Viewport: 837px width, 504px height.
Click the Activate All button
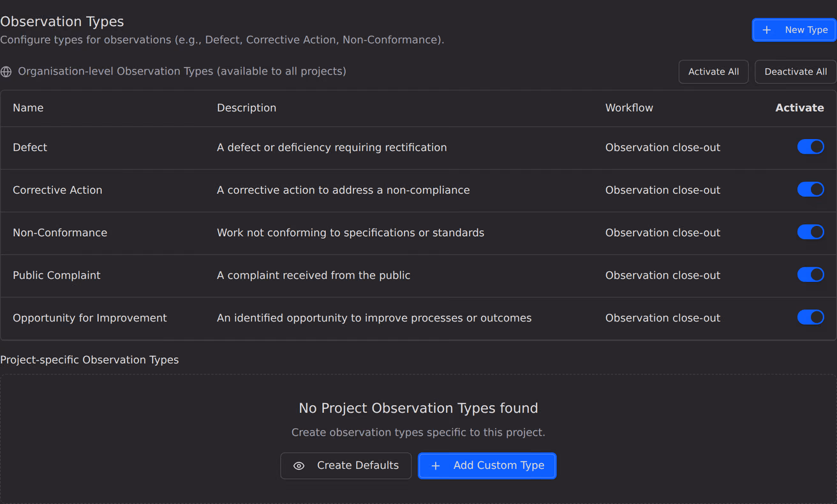tap(713, 72)
